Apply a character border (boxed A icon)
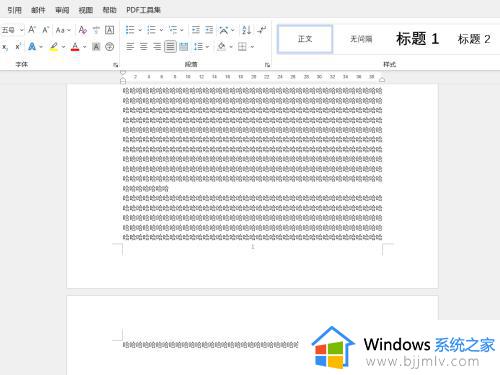500x375 pixels. (109, 30)
